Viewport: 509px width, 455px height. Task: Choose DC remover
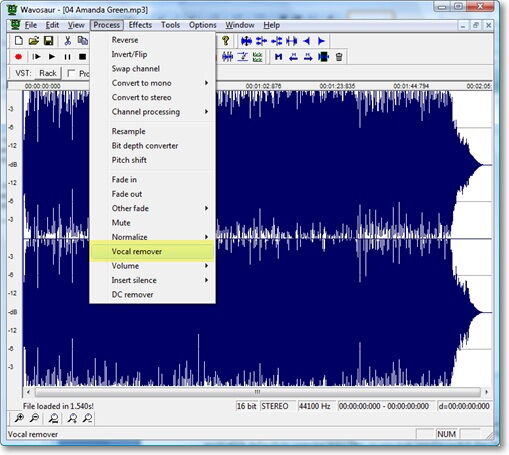click(x=153, y=295)
